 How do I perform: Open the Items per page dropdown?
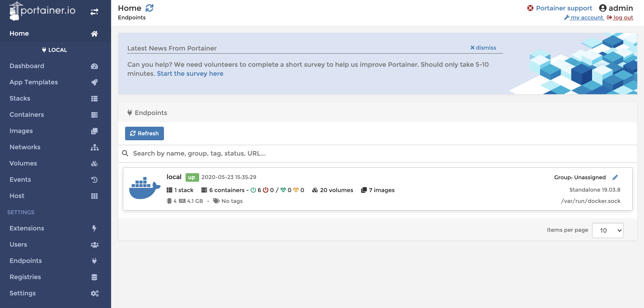[x=607, y=230]
